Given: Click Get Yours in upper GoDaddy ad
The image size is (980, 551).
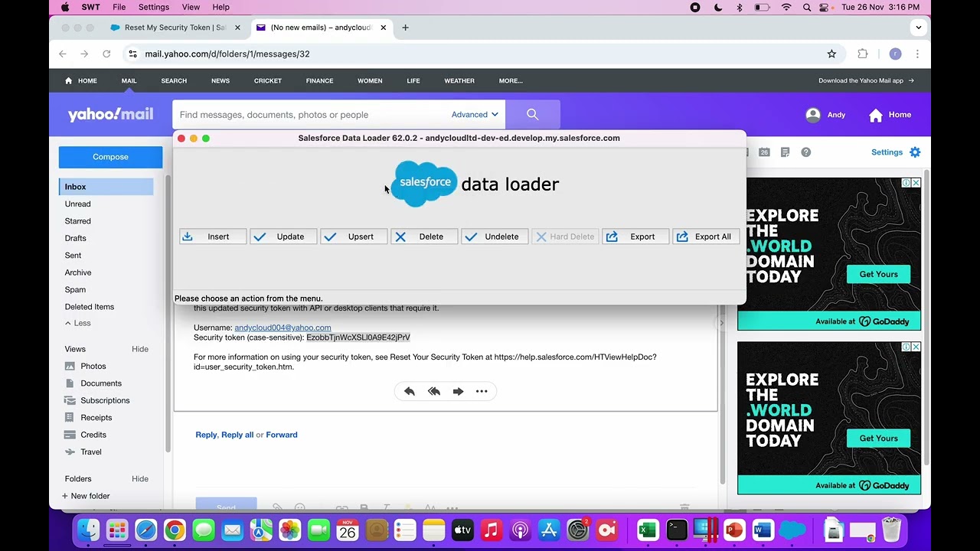Looking at the screenshot, I should [x=878, y=274].
